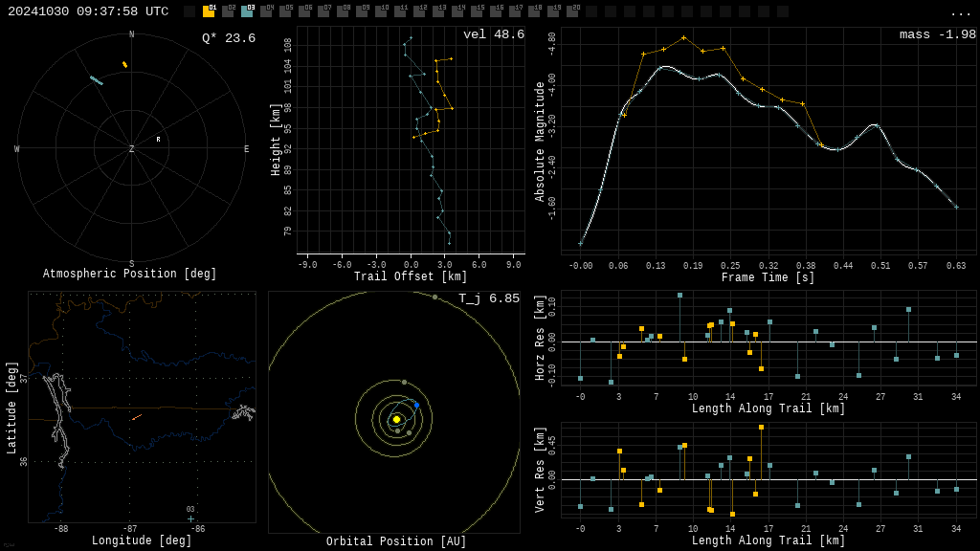980x551 pixels.
Task: Click the Sun in the orbital plot
Action: point(396,419)
